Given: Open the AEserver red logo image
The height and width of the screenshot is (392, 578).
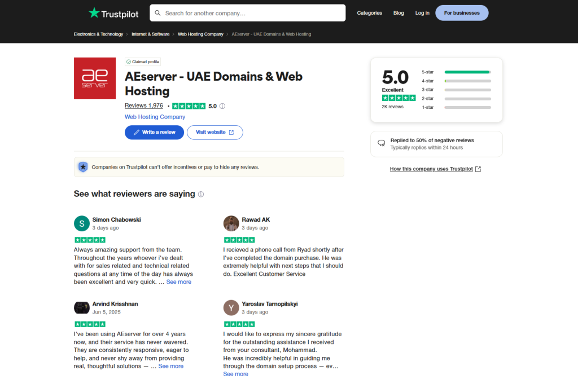Looking at the screenshot, I should [95, 78].
